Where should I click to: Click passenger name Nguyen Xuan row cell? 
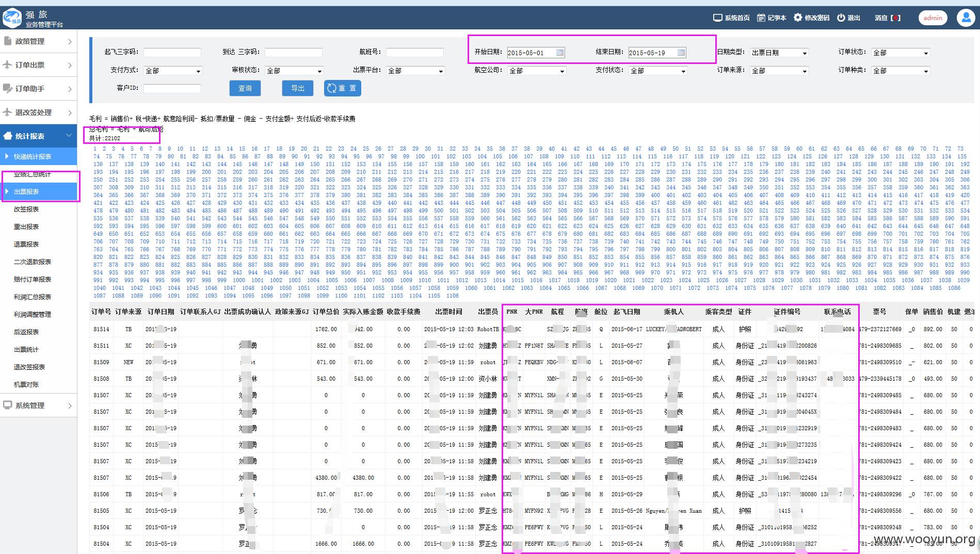tap(673, 511)
